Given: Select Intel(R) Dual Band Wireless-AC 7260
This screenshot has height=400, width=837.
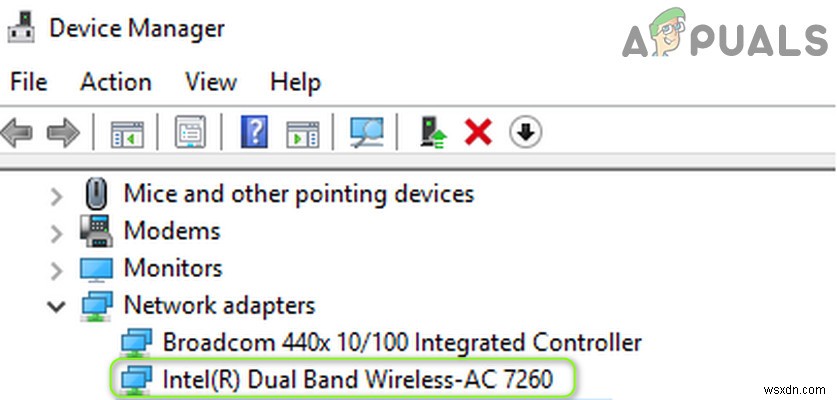Looking at the screenshot, I should (356, 379).
